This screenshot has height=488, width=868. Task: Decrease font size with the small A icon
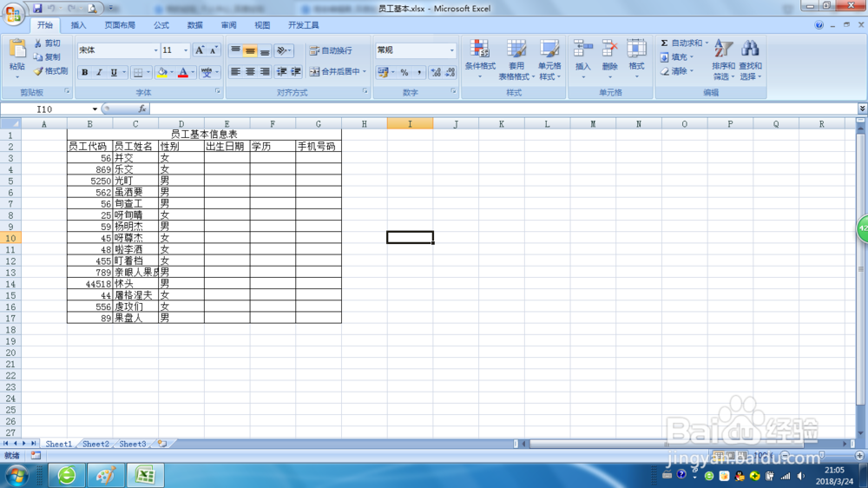tap(214, 50)
